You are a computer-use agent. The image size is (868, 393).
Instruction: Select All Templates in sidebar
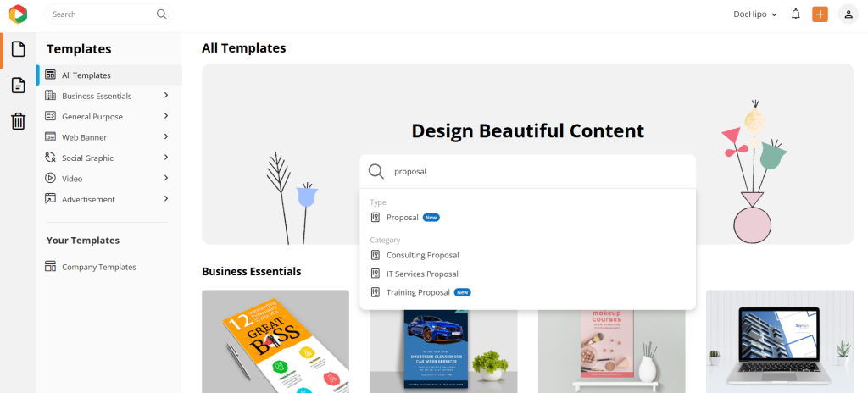86,75
